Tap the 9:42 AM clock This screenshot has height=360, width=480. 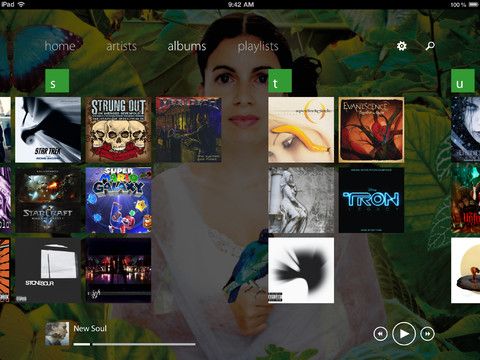coord(241,5)
